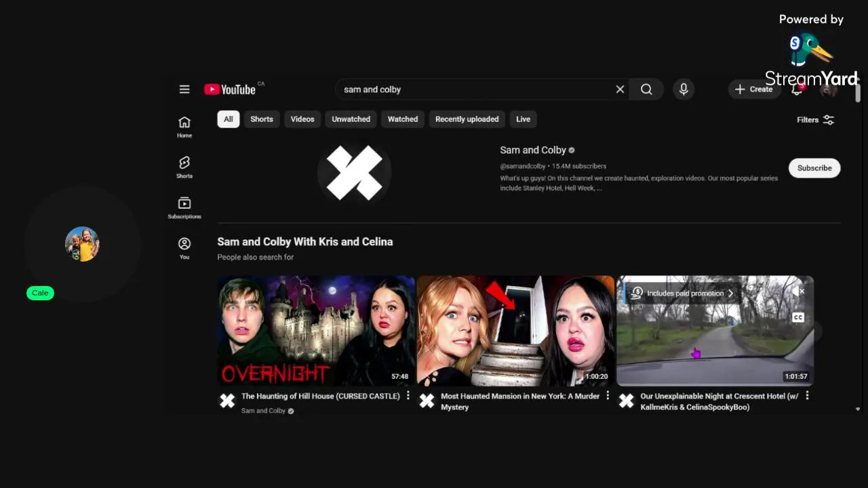Click the @samandcolby handle text

[523, 166]
